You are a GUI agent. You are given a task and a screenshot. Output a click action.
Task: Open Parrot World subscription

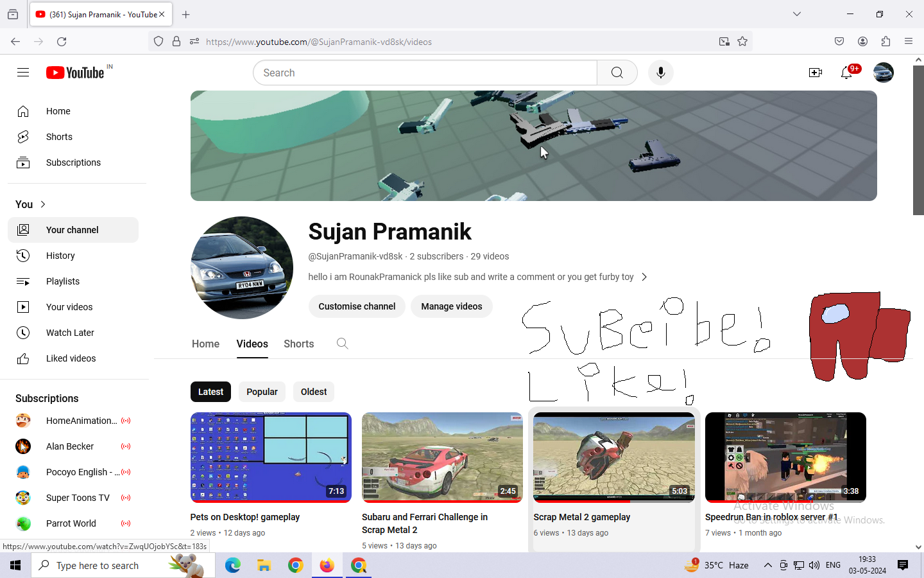click(73, 523)
